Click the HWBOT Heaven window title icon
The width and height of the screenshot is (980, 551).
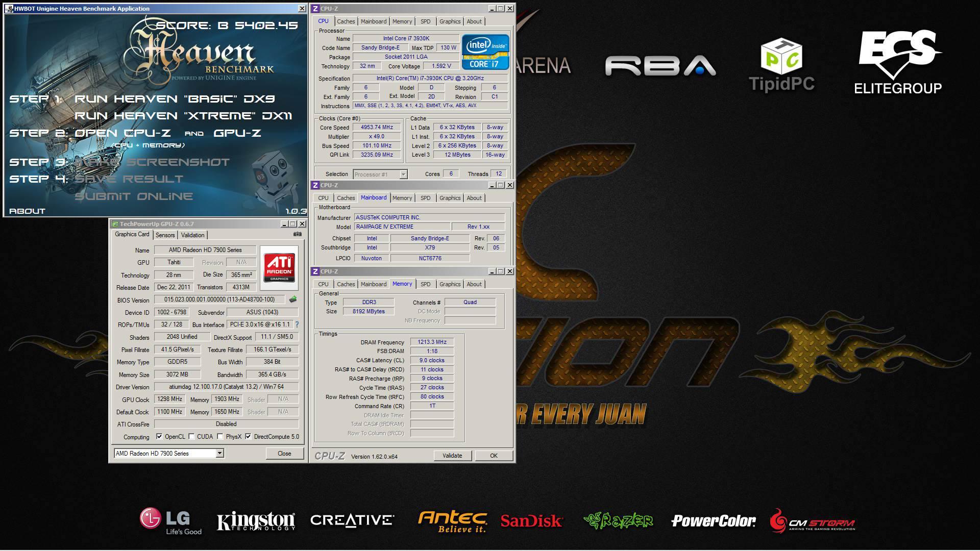pyautogui.click(x=10, y=9)
